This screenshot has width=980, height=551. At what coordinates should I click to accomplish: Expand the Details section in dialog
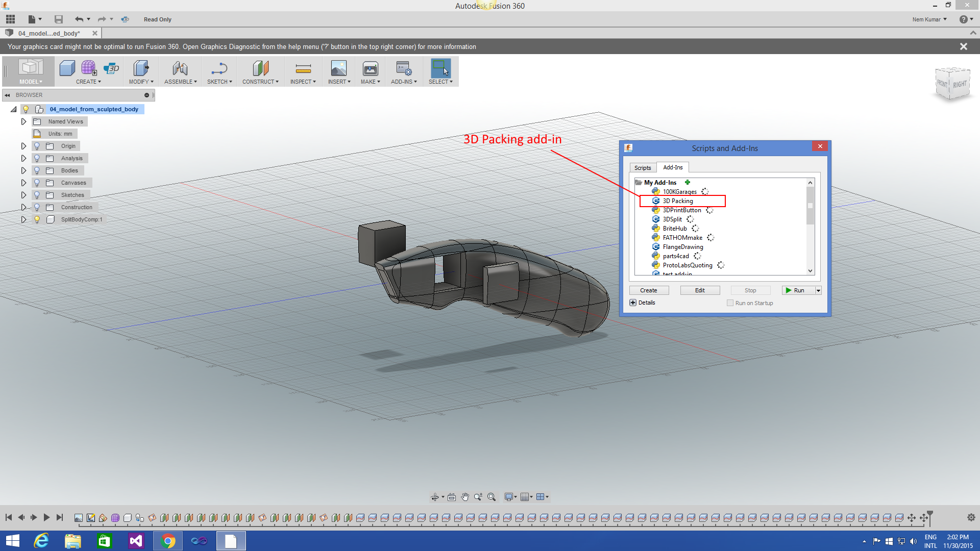coord(633,303)
